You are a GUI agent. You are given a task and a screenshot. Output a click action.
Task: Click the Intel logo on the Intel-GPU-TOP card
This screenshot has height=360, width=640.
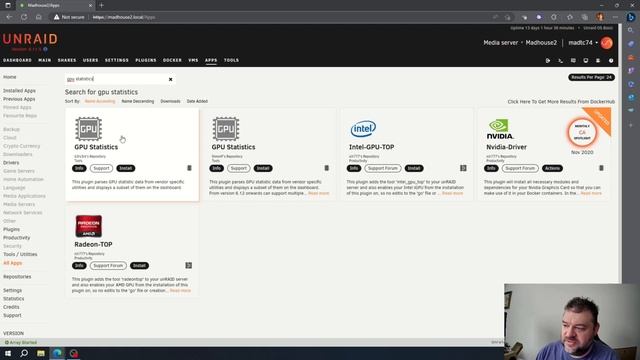363,129
